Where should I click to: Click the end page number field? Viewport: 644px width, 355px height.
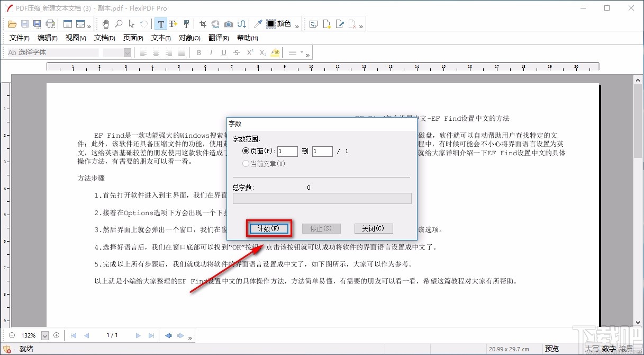[322, 151]
